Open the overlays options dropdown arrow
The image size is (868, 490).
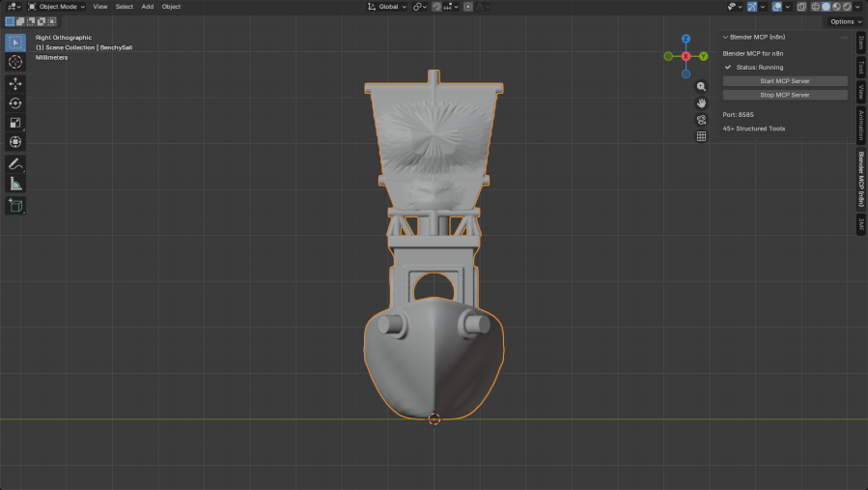pyautogui.click(x=788, y=7)
